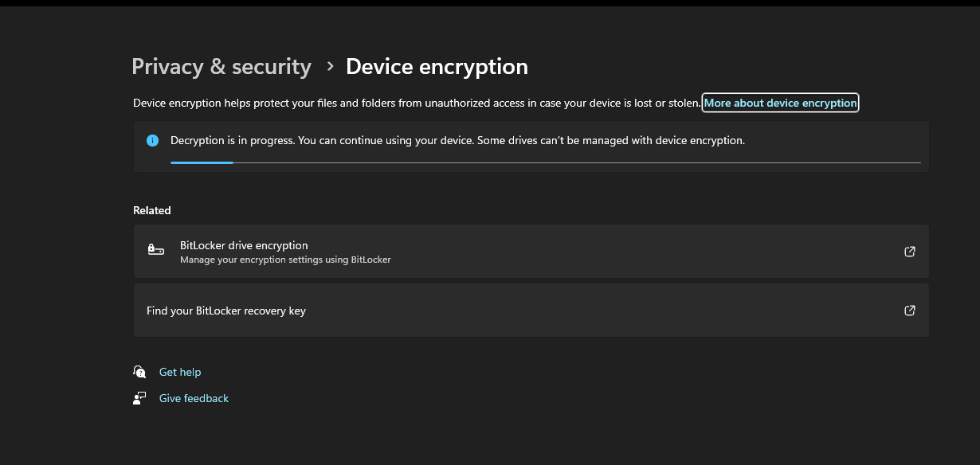Open the Give feedback link
The width and height of the screenshot is (980, 465).
point(194,398)
